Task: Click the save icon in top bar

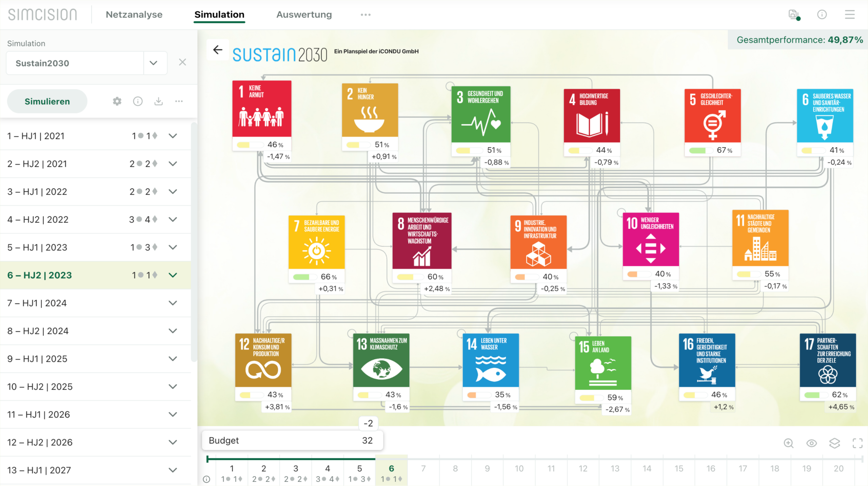Action: [x=793, y=15]
